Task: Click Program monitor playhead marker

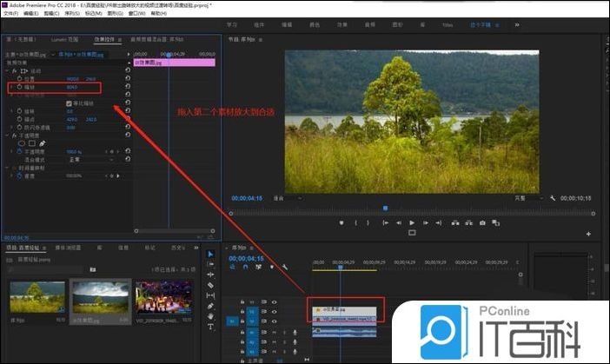Action: (385, 208)
